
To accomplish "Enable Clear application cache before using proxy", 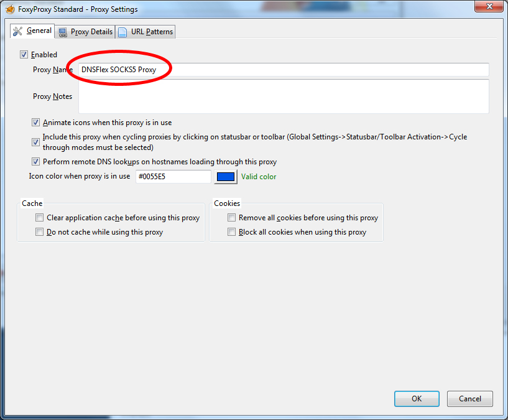I will click(x=40, y=218).
